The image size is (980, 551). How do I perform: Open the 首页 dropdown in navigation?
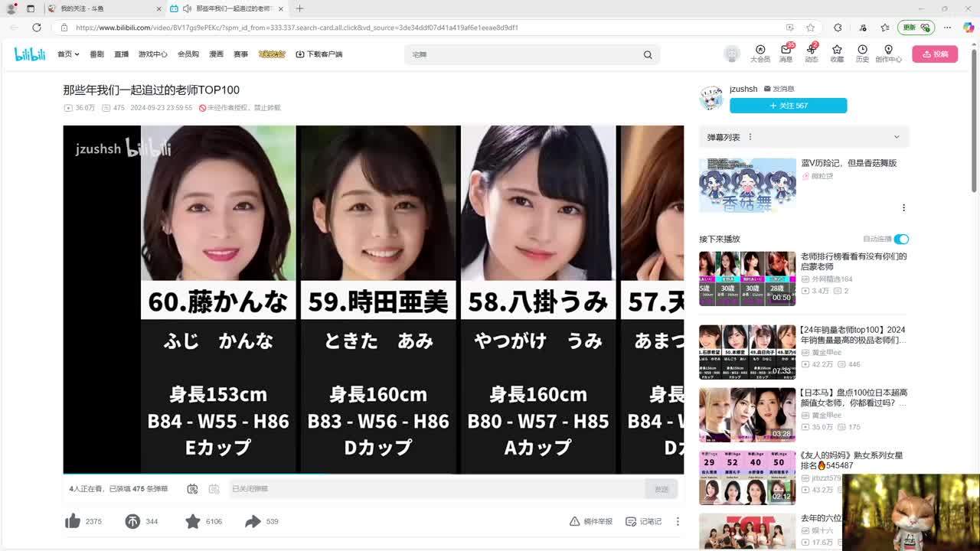coord(68,54)
